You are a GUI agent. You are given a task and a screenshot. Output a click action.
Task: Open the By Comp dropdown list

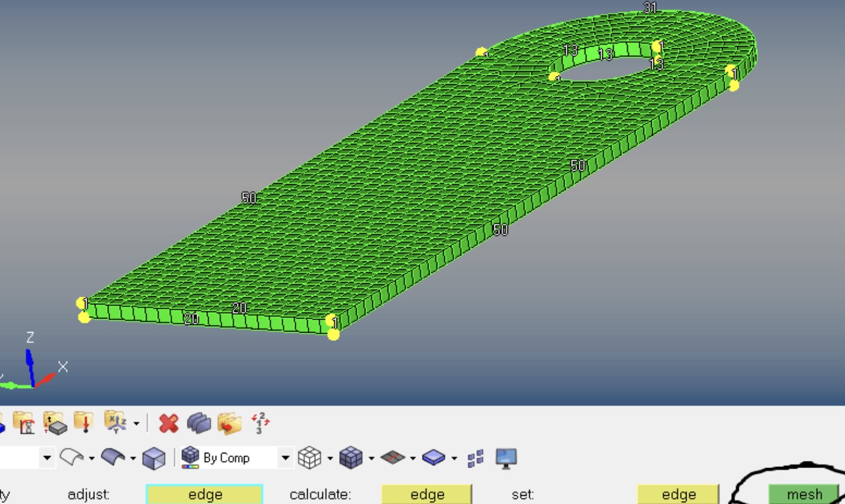285,457
